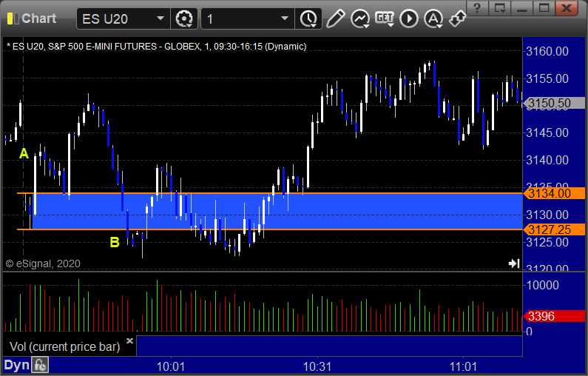
Task: Click the yellow Chart window title icon
Action: [13, 19]
